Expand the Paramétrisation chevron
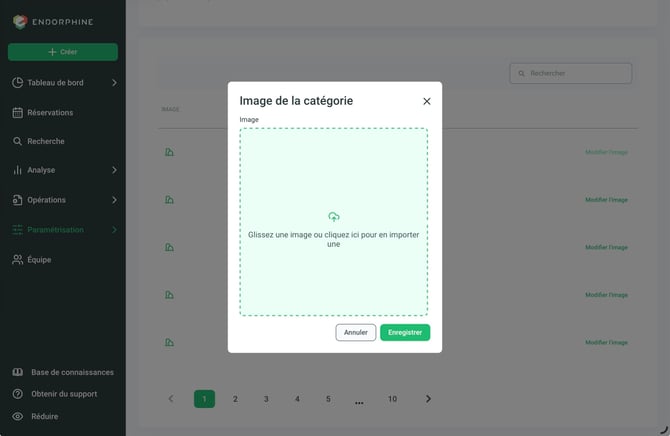 coord(114,230)
